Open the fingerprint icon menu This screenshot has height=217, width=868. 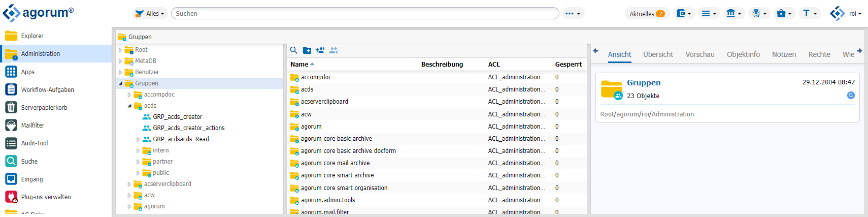point(759,14)
